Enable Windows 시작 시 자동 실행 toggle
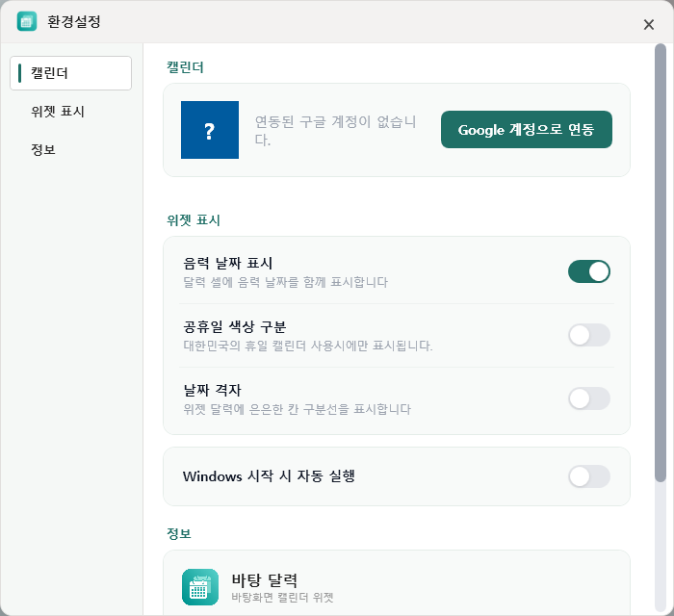The width and height of the screenshot is (674, 616). click(589, 476)
